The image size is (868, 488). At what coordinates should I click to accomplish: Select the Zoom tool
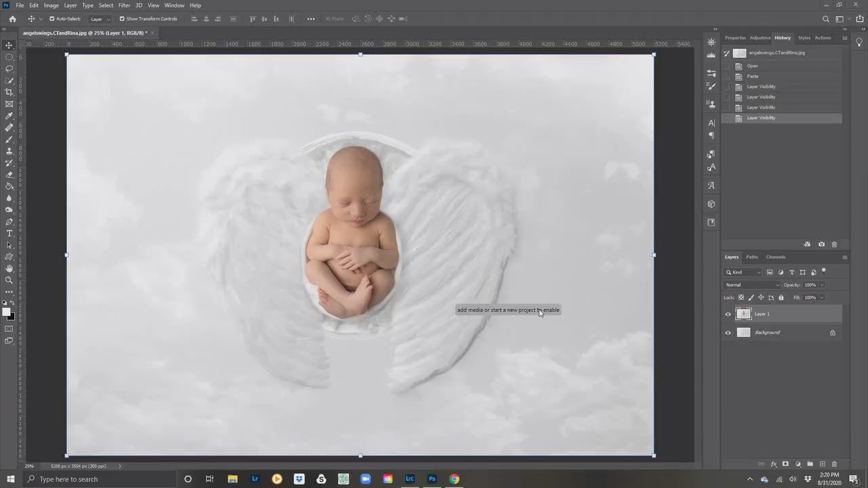tap(9, 281)
